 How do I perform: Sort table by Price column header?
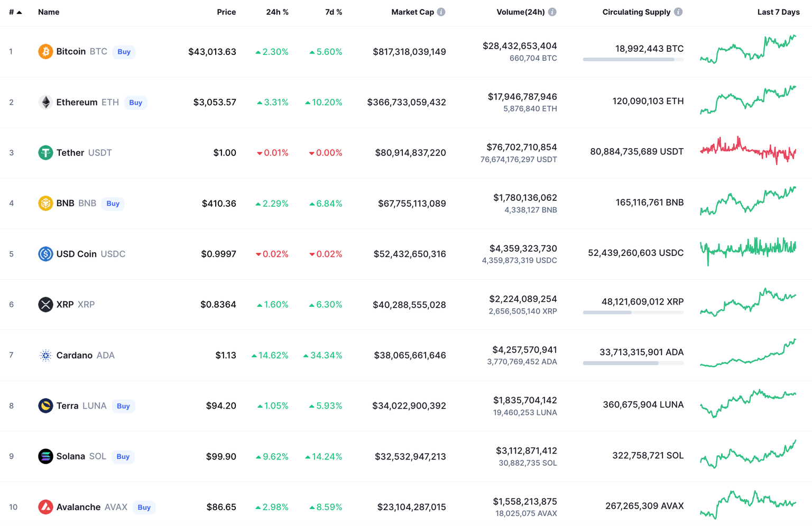tap(226, 12)
